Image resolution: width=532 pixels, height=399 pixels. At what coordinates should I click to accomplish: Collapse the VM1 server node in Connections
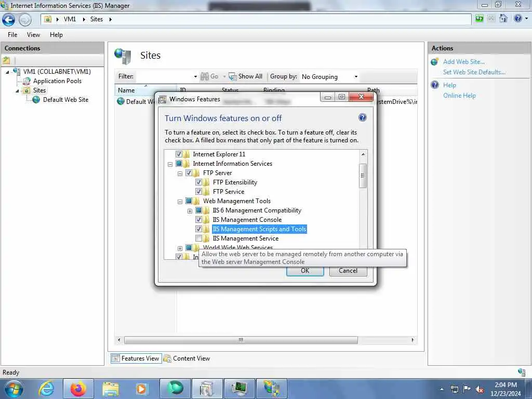click(7, 72)
